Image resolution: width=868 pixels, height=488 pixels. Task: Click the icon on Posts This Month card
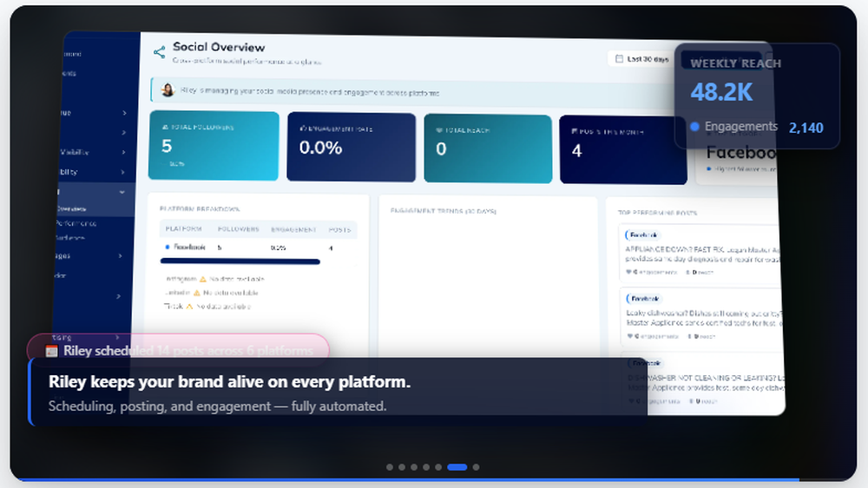pyautogui.click(x=575, y=131)
